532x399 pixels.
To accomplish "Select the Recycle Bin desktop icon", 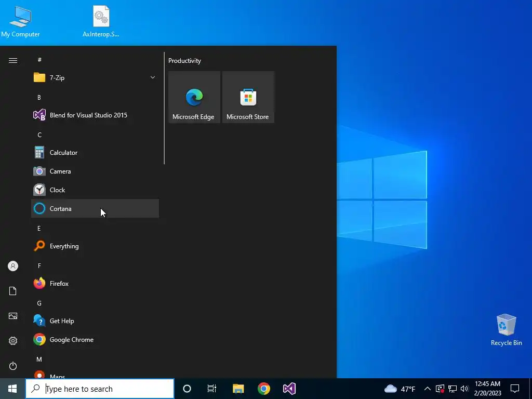I will click(x=506, y=330).
